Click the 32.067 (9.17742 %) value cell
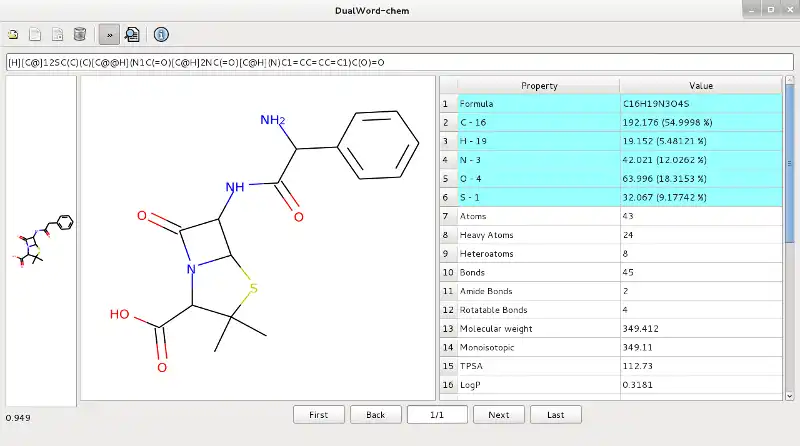The width and height of the screenshot is (800, 446). click(x=701, y=197)
